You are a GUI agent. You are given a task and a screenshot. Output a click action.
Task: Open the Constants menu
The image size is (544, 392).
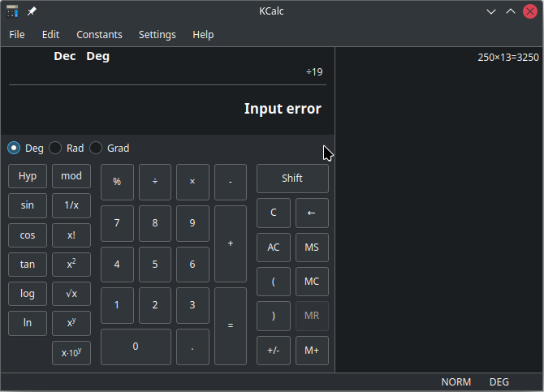click(x=99, y=34)
